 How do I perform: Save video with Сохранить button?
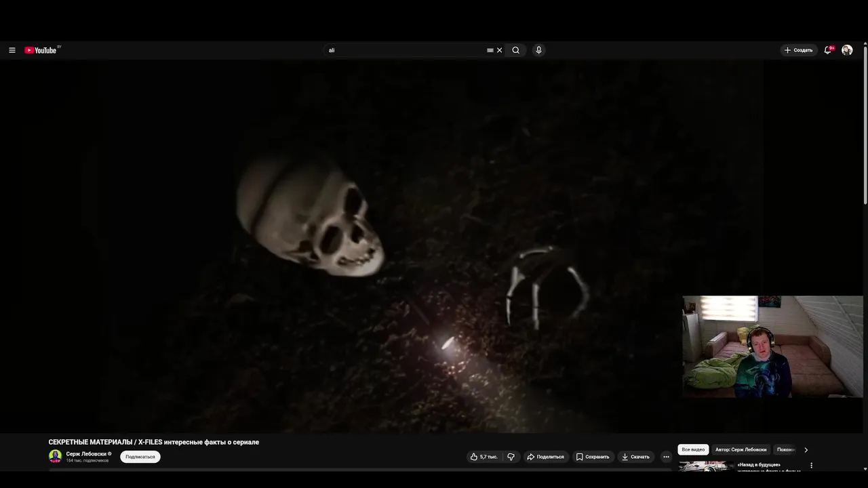click(x=593, y=457)
